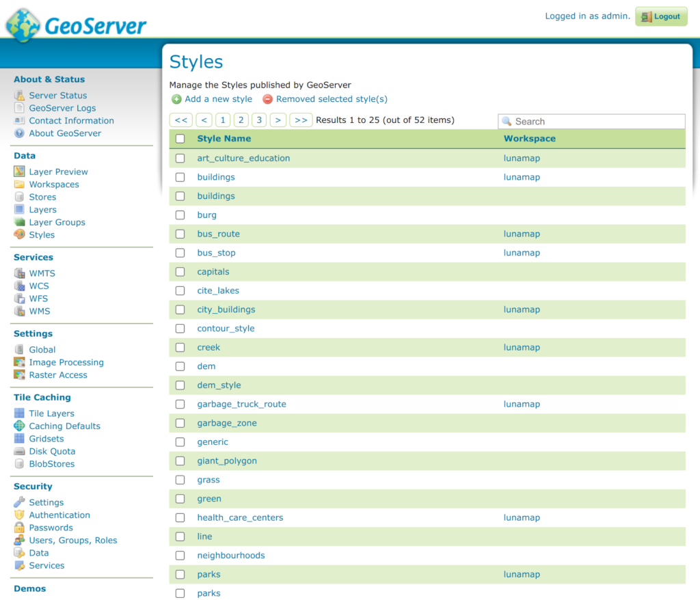
Task: Click the Layer Preview icon
Action: [19, 172]
